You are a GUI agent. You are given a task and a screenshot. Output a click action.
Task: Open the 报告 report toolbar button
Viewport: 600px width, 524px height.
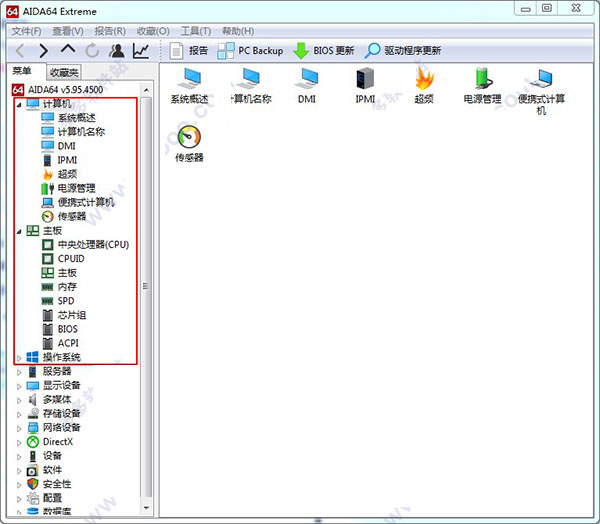tap(188, 51)
